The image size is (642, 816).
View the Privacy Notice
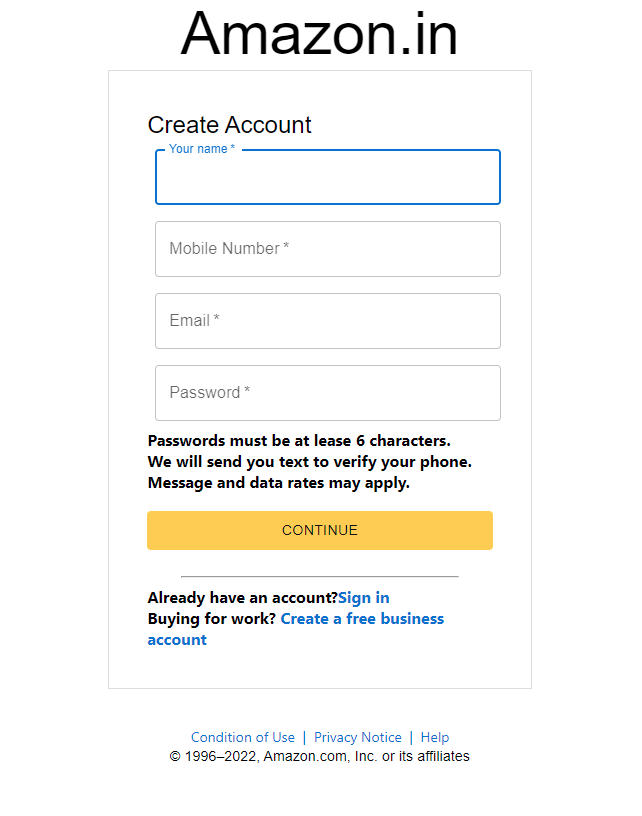click(357, 737)
